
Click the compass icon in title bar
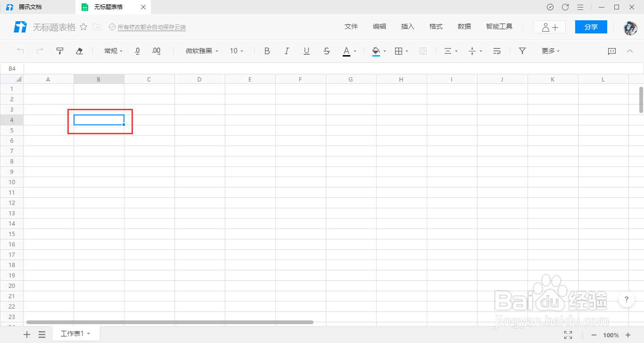[x=550, y=7]
